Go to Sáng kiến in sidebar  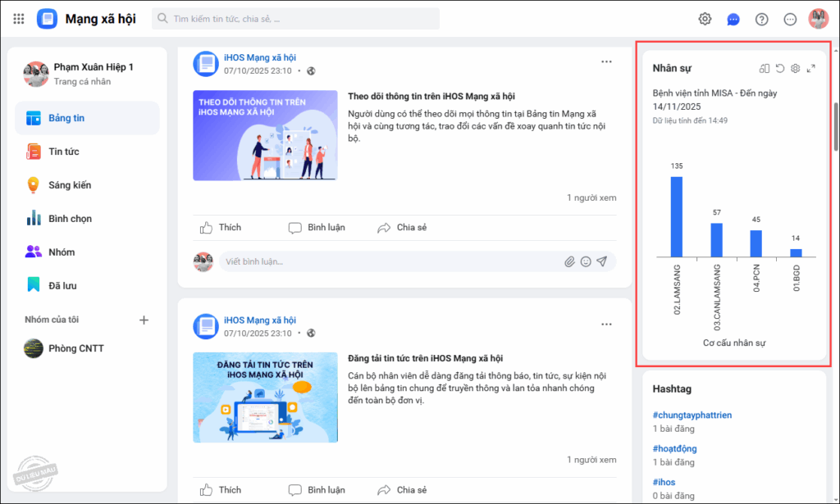(69, 185)
